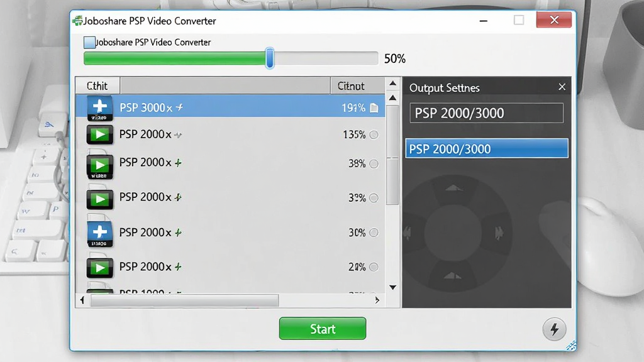644x362 pixels.
Task: Click the play icon on the 38% row
Action: click(x=100, y=165)
